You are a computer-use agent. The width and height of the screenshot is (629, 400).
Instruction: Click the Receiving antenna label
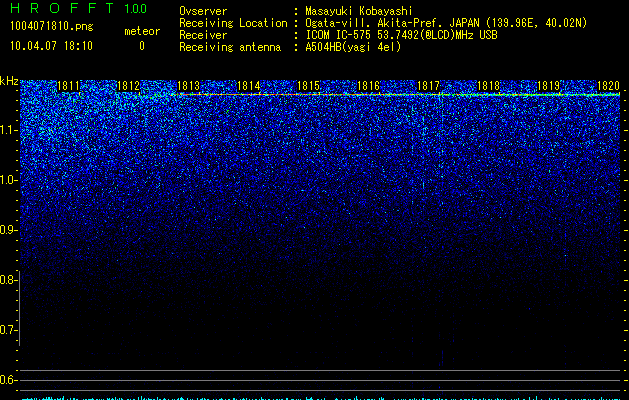coord(230,47)
